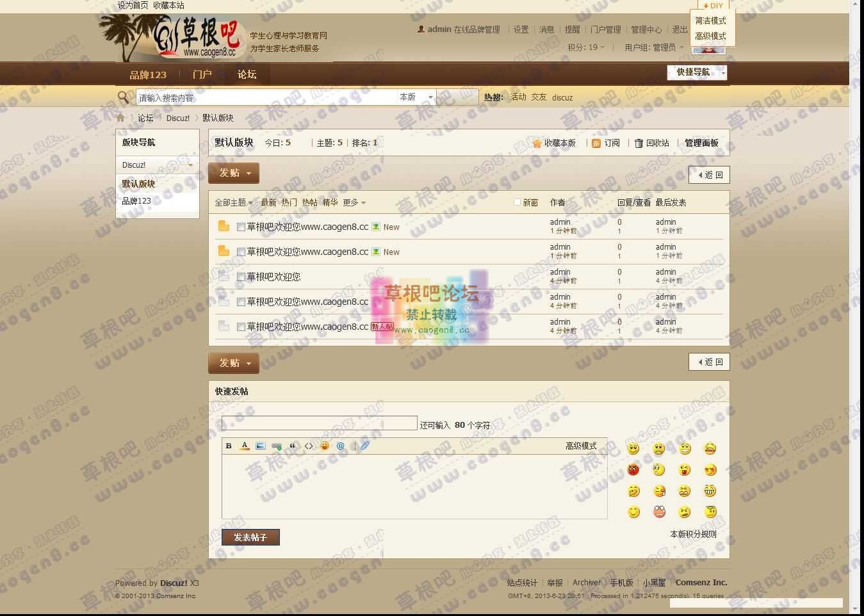Check the checkbox of the 新人帖 thread
This screenshot has height=616, width=864.
click(241, 327)
